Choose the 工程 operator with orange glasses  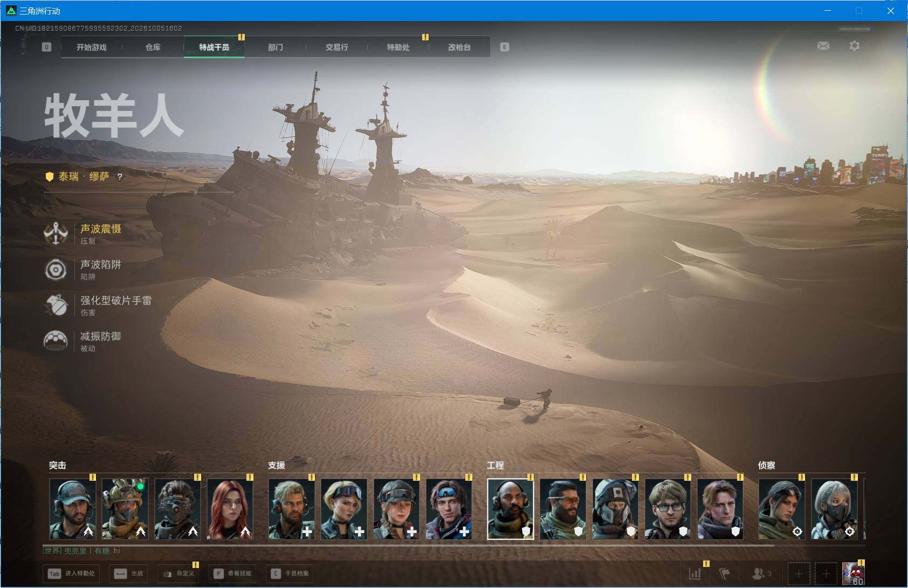coord(563,509)
